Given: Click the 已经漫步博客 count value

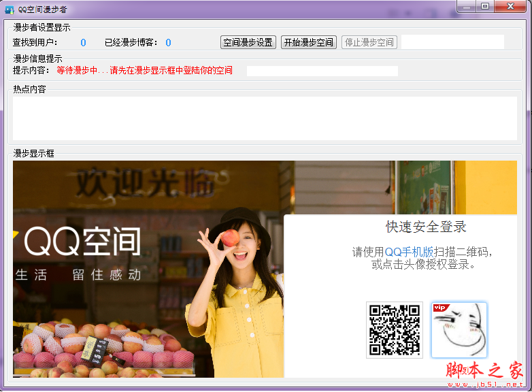Looking at the screenshot, I should [168, 43].
